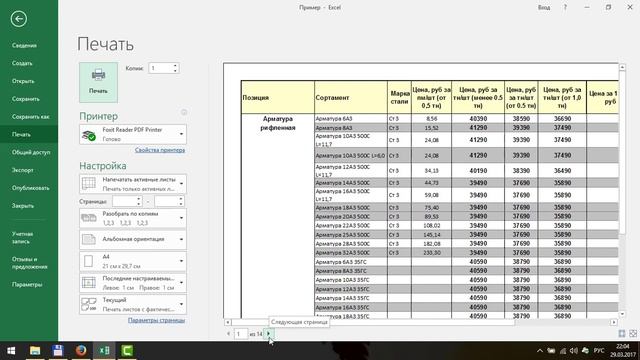Click preview vertical scrollbar up arrow

click(622, 67)
